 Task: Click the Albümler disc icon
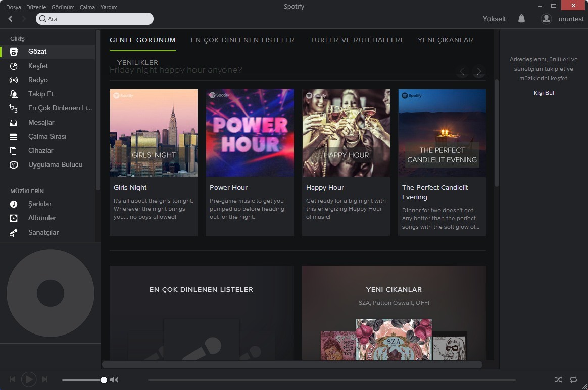[14, 218]
